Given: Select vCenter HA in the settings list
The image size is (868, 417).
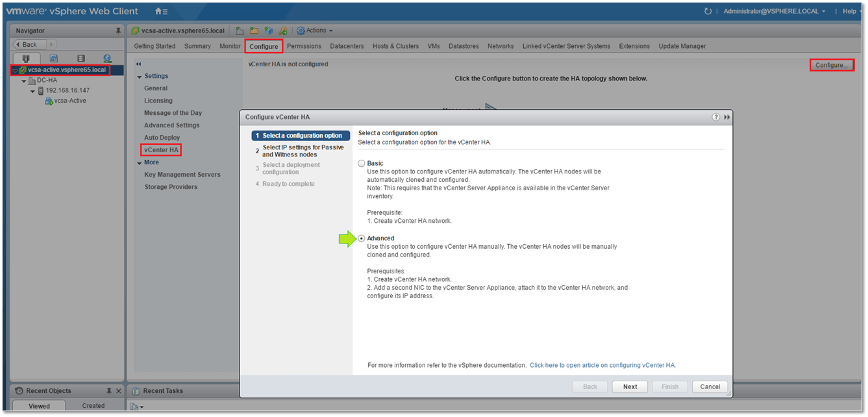Looking at the screenshot, I should pyautogui.click(x=161, y=150).
